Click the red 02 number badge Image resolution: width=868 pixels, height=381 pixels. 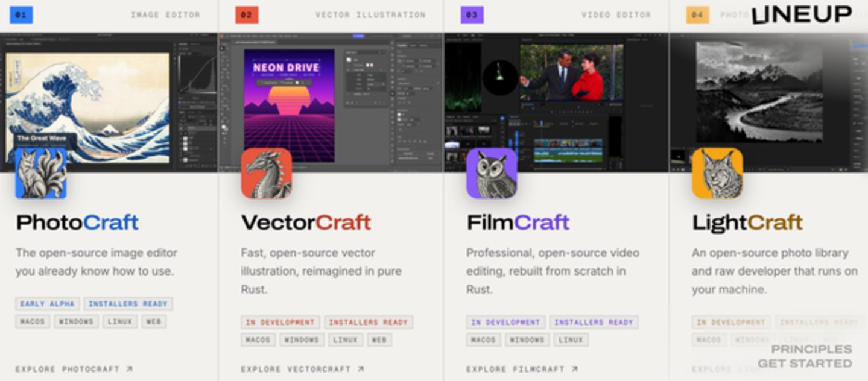(247, 15)
